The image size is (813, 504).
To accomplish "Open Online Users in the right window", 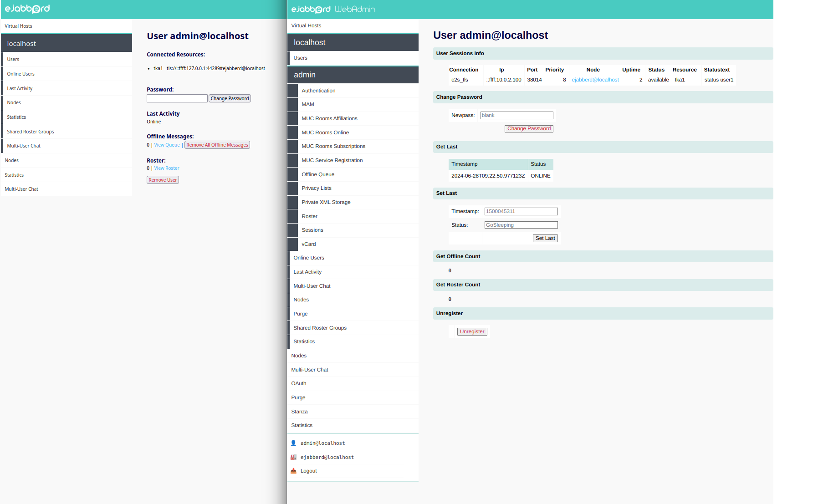I will [309, 258].
